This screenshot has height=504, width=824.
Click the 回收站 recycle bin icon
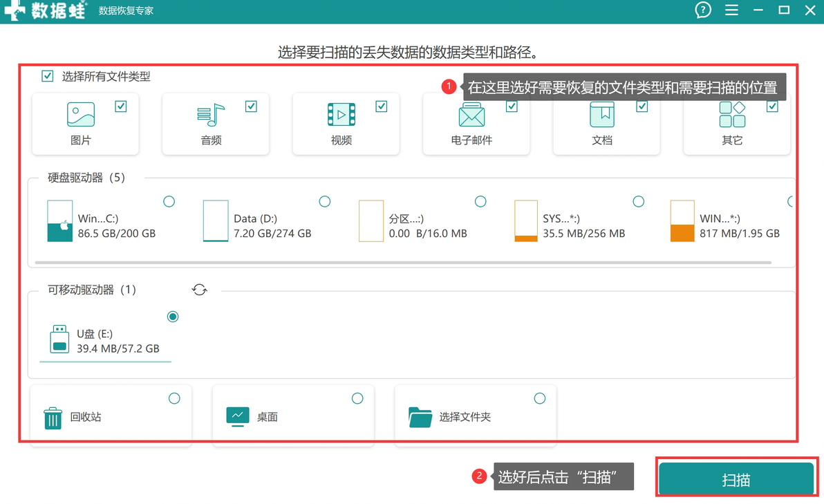[53, 418]
